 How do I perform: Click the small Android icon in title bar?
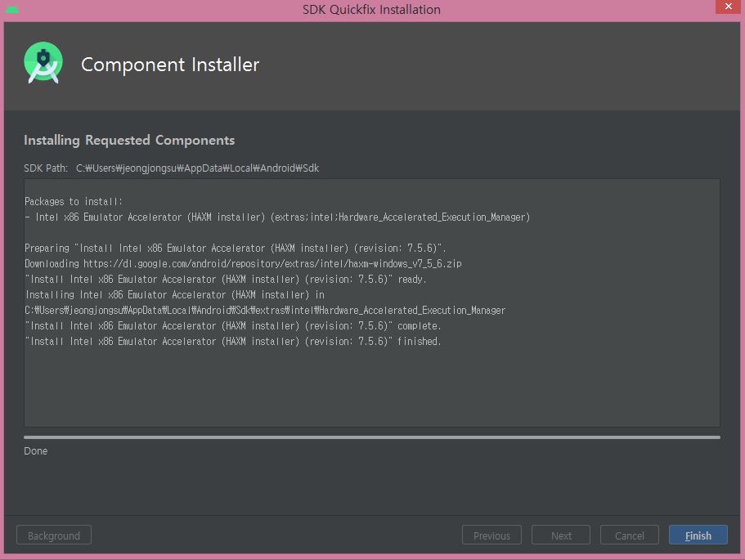coord(12,9)
